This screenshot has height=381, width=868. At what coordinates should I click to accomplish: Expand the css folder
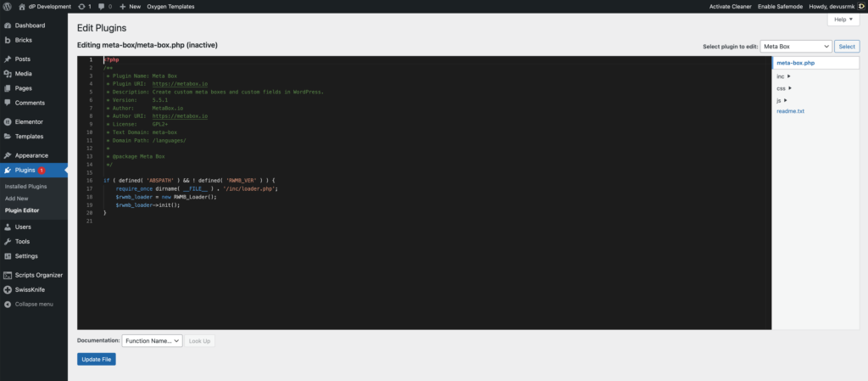point(784,88)
